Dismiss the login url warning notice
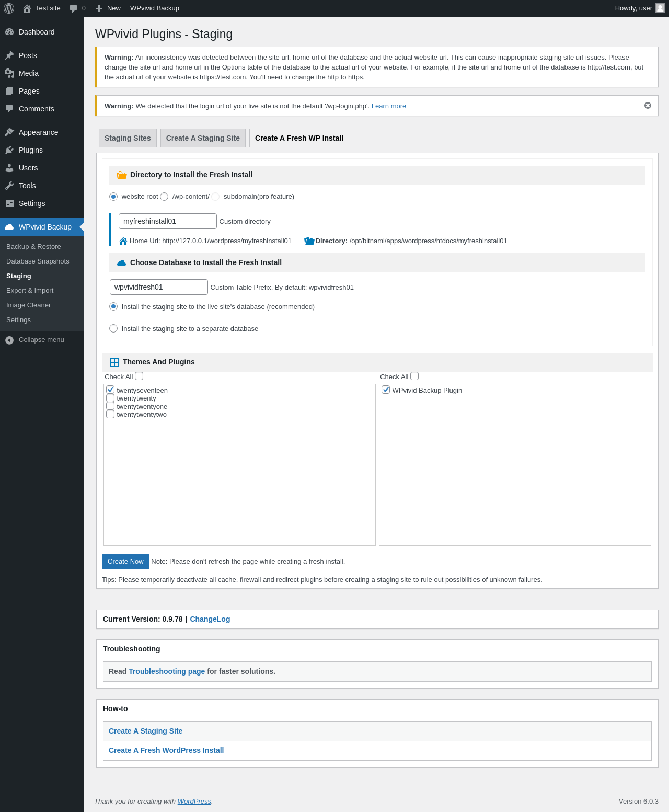The width and height of the screenshot is (669, 812). point(648,106)
